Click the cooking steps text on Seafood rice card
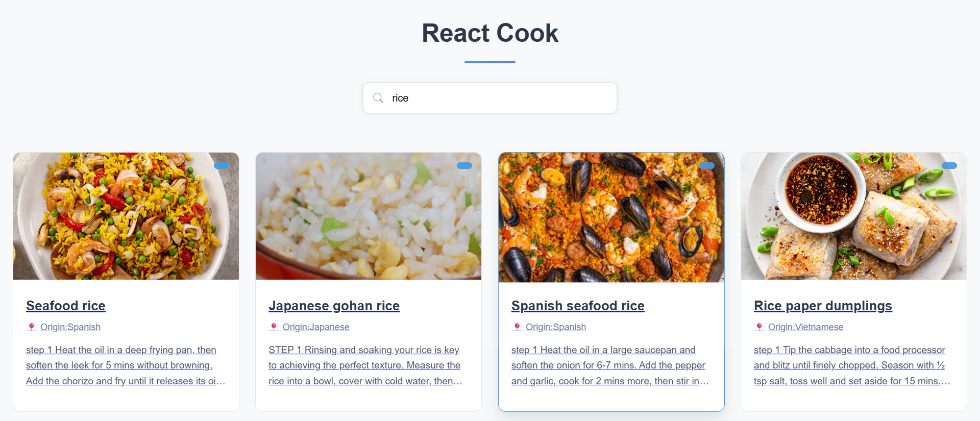The width and height of the screenshot is (980, 421). (121, 365)
